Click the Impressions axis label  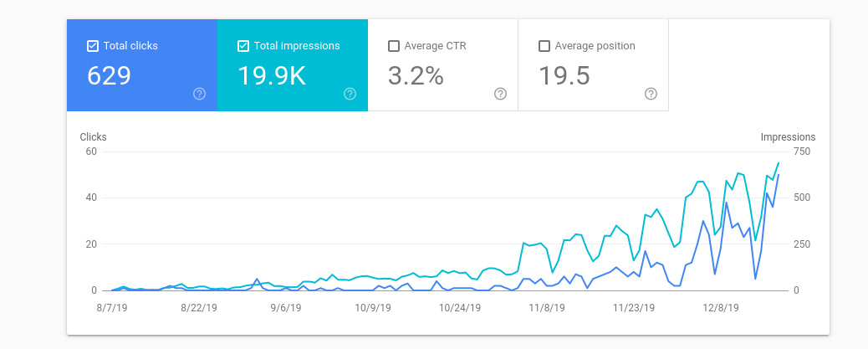(788, 137)
